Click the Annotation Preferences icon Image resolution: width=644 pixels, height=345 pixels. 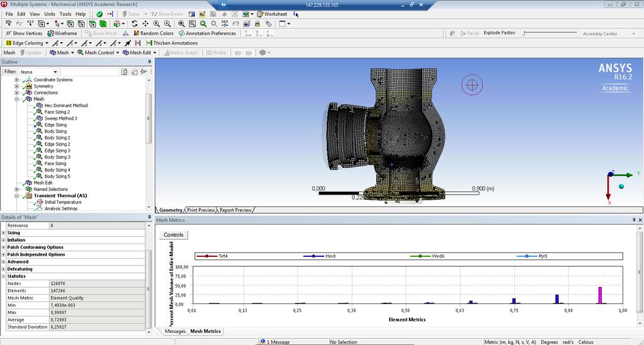pos(181,33)
